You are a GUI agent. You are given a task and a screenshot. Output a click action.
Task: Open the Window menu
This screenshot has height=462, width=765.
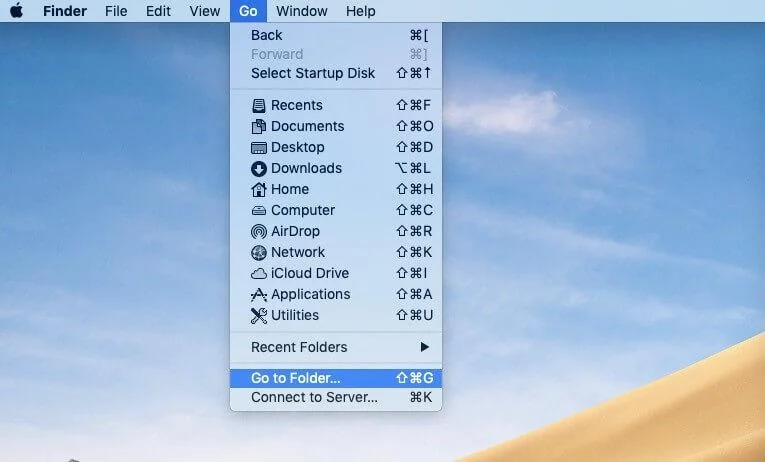click(302, 11)
